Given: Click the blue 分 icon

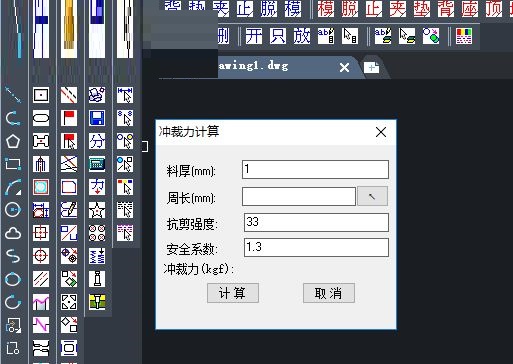Looking at the screenshot, I should (x=97, y=141).
